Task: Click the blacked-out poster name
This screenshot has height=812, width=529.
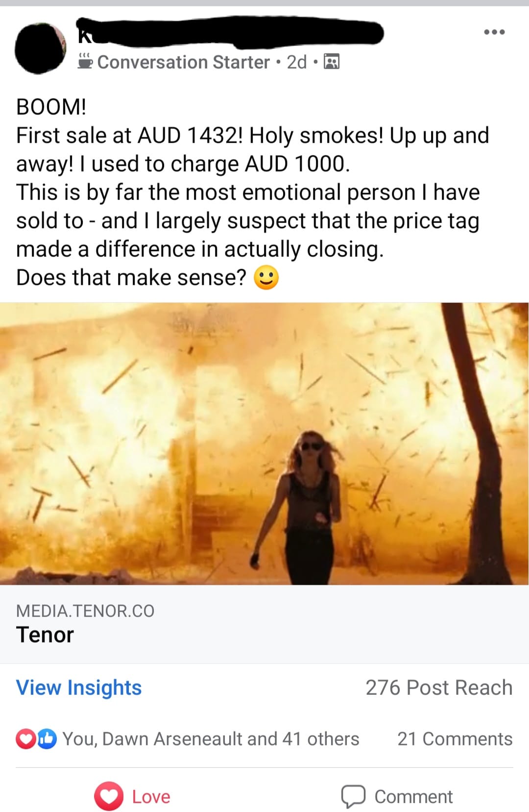Action: click(230, 32)
